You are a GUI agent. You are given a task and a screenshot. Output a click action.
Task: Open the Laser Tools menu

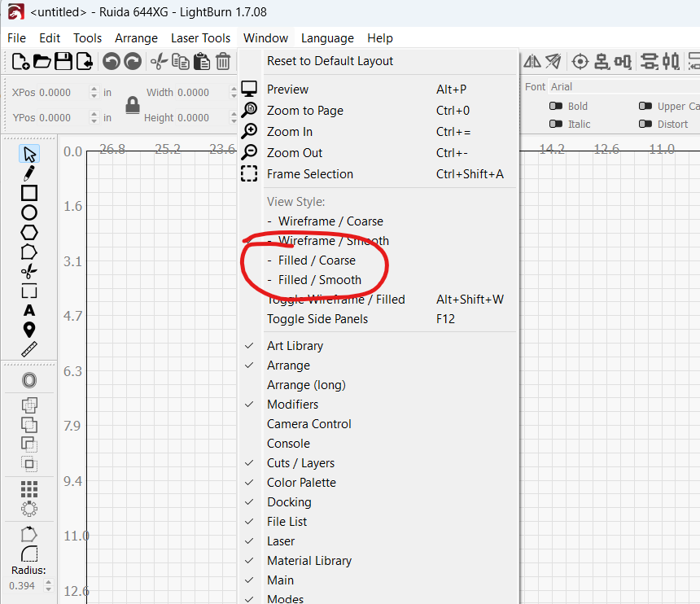pyautogui.click(x=200, y=38)
